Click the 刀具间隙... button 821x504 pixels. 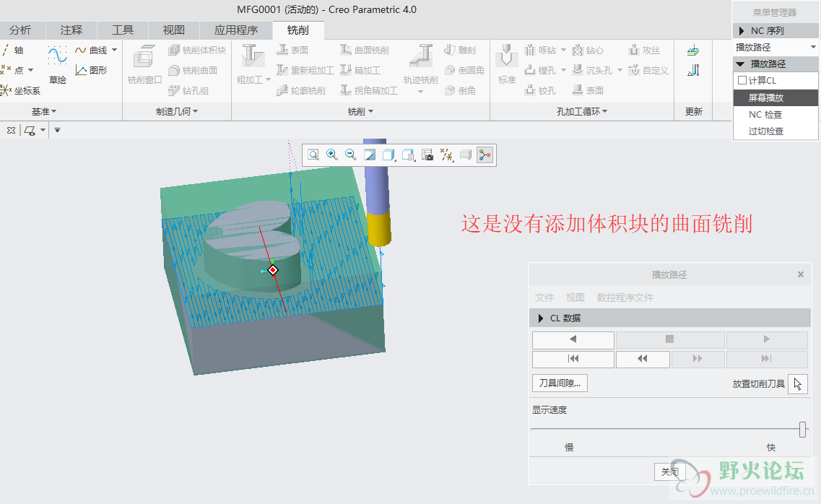click(560, 383)
